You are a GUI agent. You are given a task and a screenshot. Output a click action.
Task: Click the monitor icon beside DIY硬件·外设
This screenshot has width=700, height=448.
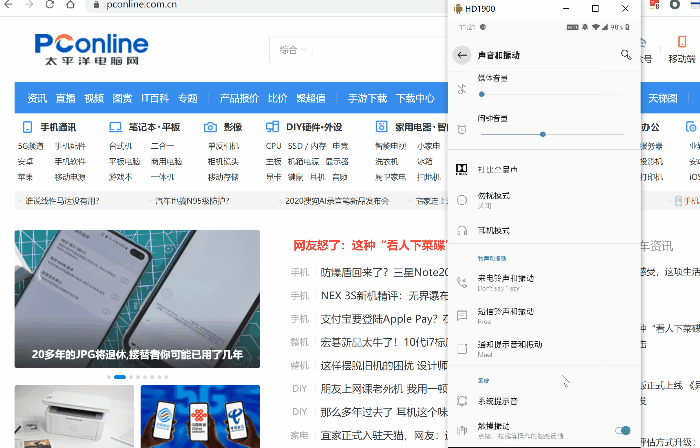pos(272,127)
